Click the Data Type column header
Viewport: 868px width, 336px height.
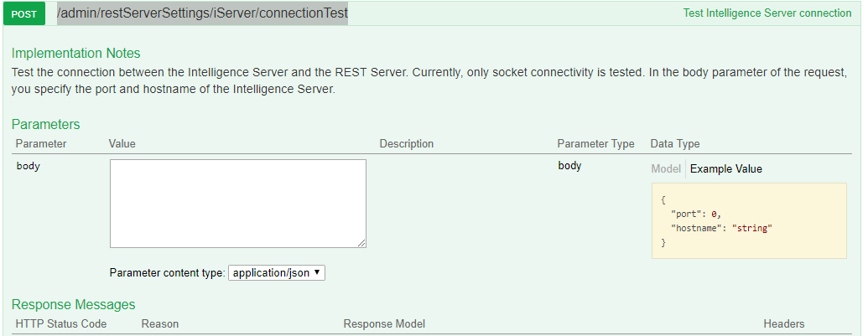point(675,144)
